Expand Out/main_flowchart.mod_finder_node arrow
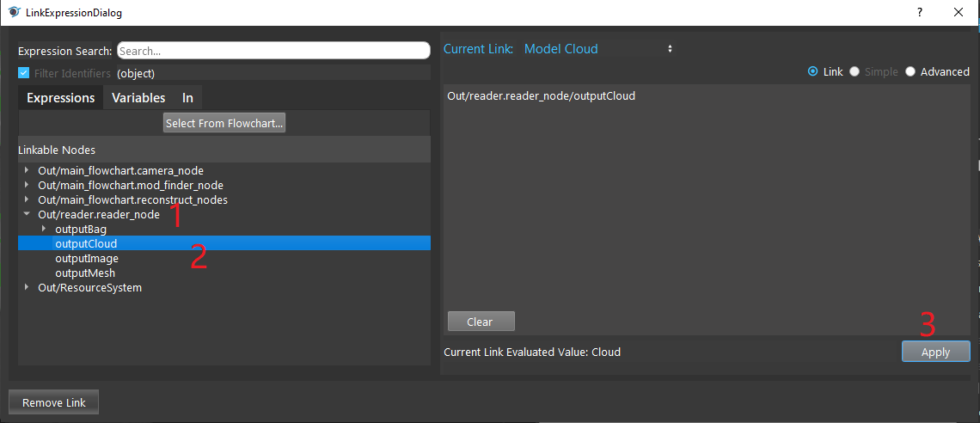The height and width of the screenshot is (423, 980). (x=27, y=185)
